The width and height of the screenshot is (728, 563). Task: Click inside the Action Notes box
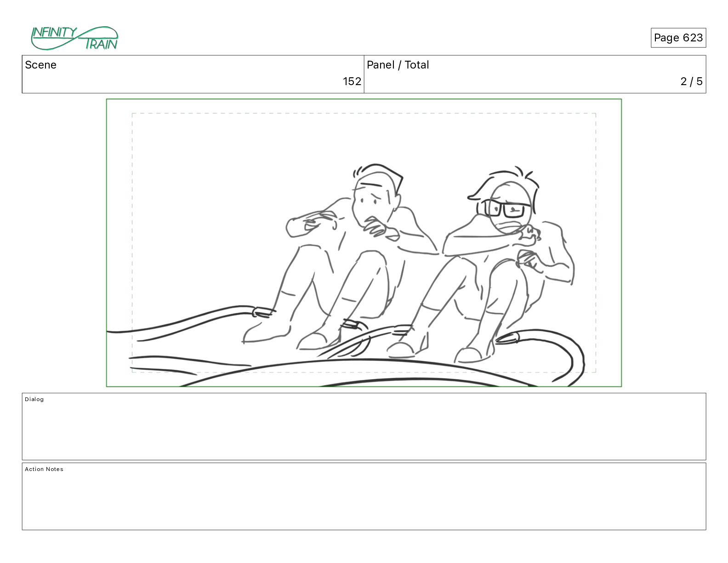[364, 496]
